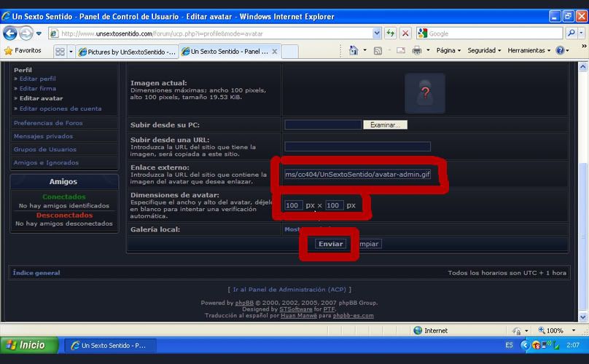Open Editar firma link

point(38,89)
